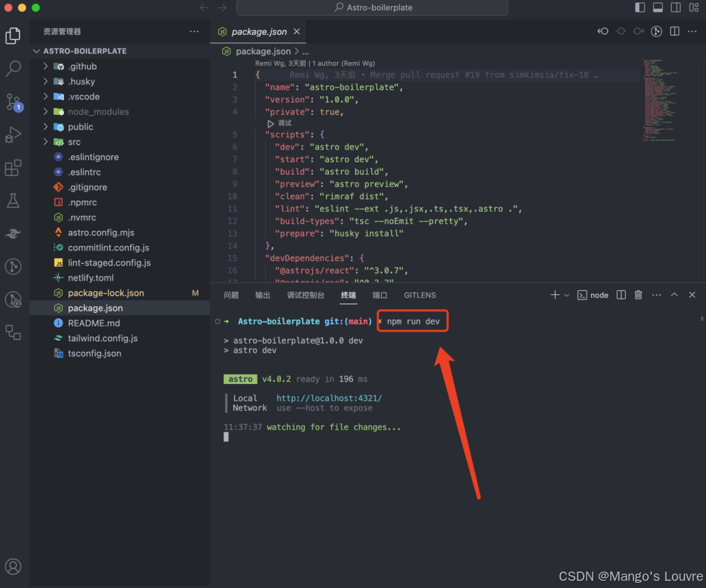The image size is (706, 588).
Task: Expand the src folder
Action: [74, 142]
